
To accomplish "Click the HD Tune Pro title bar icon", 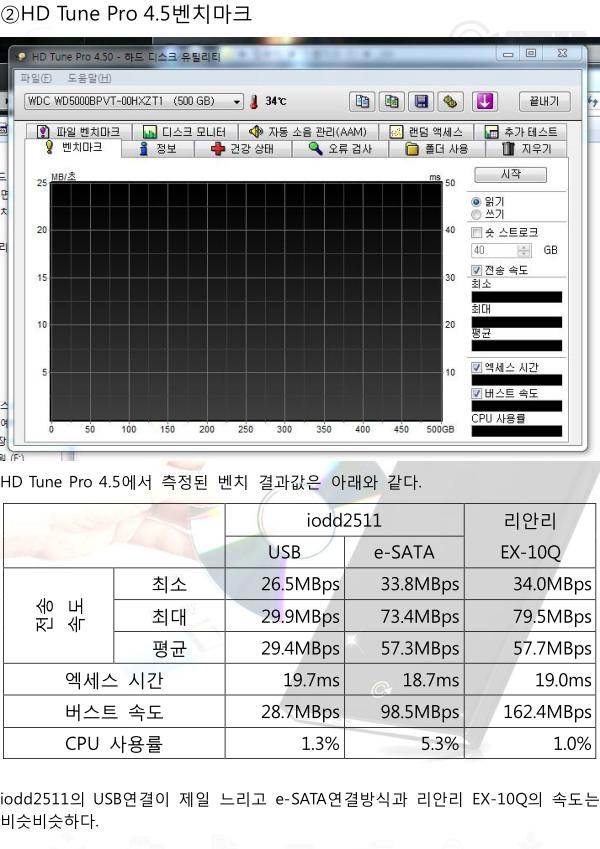I will pos(22,57).
